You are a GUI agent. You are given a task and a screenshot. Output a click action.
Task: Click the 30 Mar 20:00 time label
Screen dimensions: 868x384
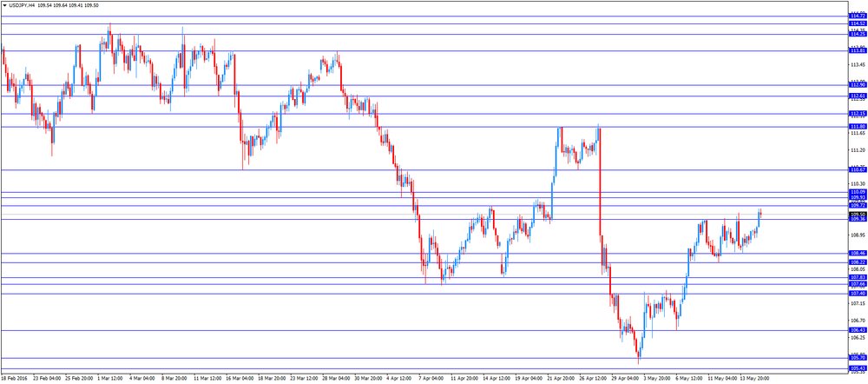(368, 379)
